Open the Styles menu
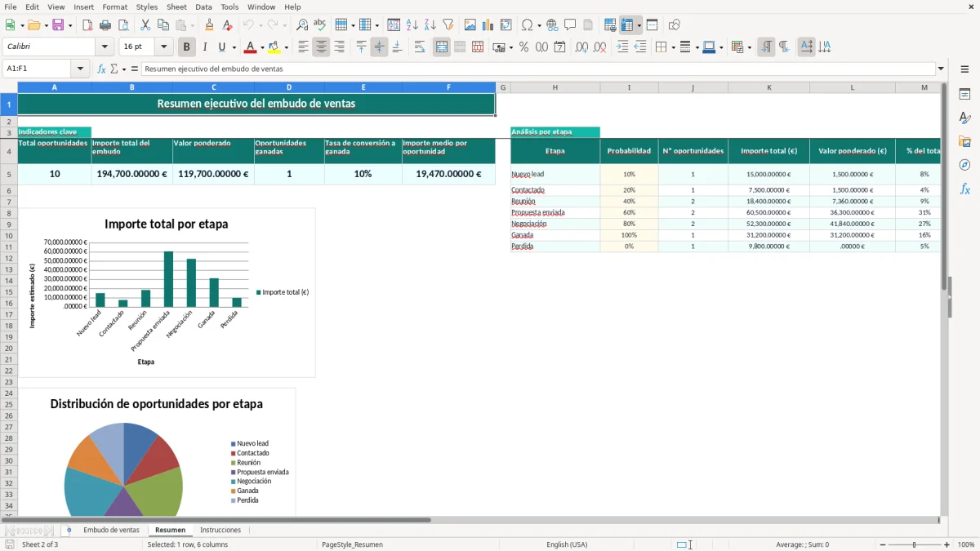 [147, 7]
